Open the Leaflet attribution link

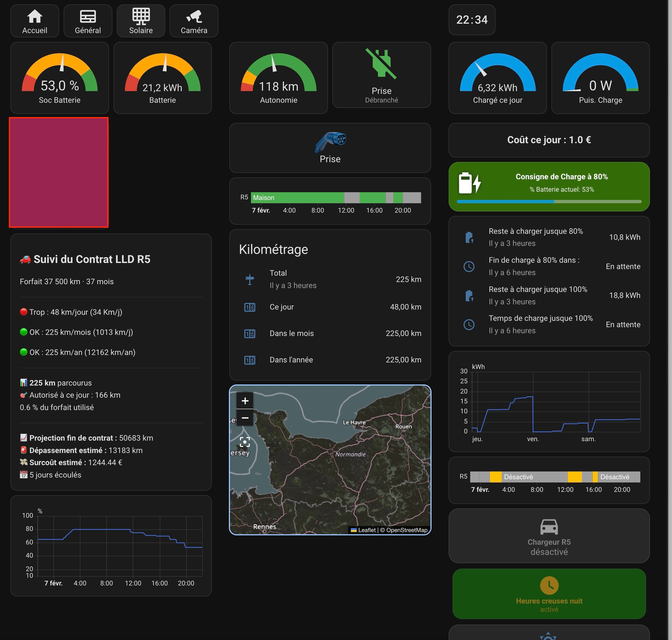[x=366, y=530]
